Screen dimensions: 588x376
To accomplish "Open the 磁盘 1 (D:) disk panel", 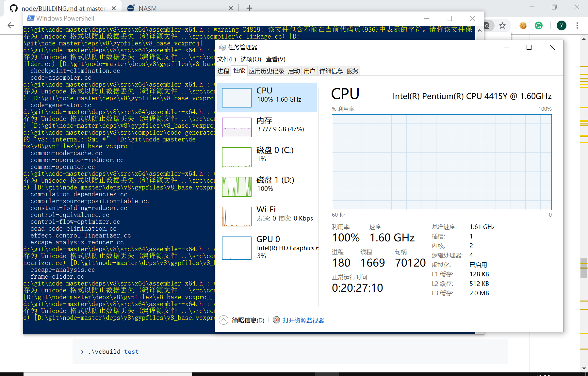I will click(267, 187).
